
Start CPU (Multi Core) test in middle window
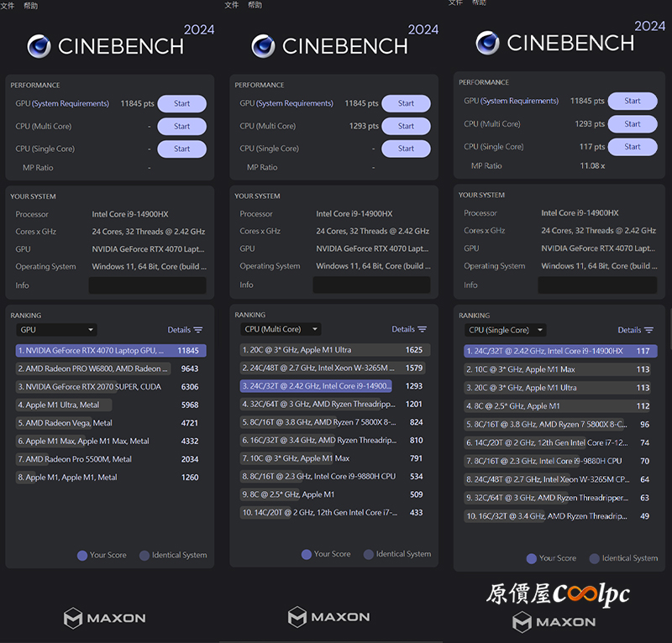point(406,126)
